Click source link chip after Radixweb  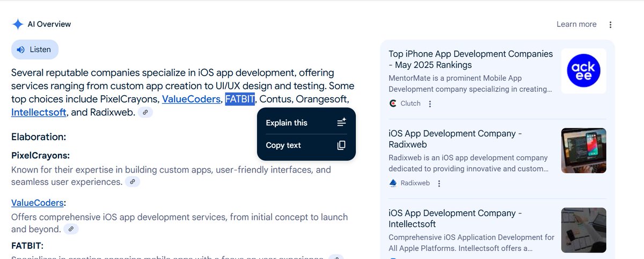[145, 112]
